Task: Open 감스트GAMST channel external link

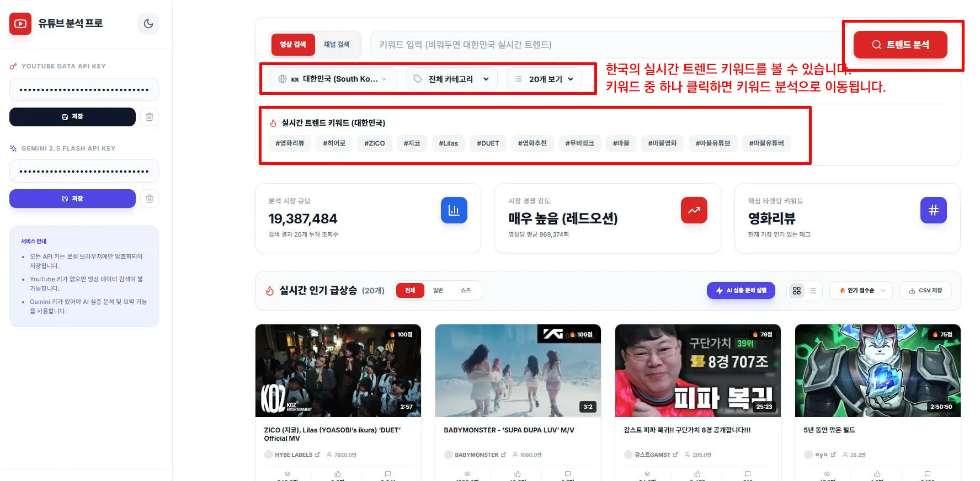Action: (x=675, y=455)
